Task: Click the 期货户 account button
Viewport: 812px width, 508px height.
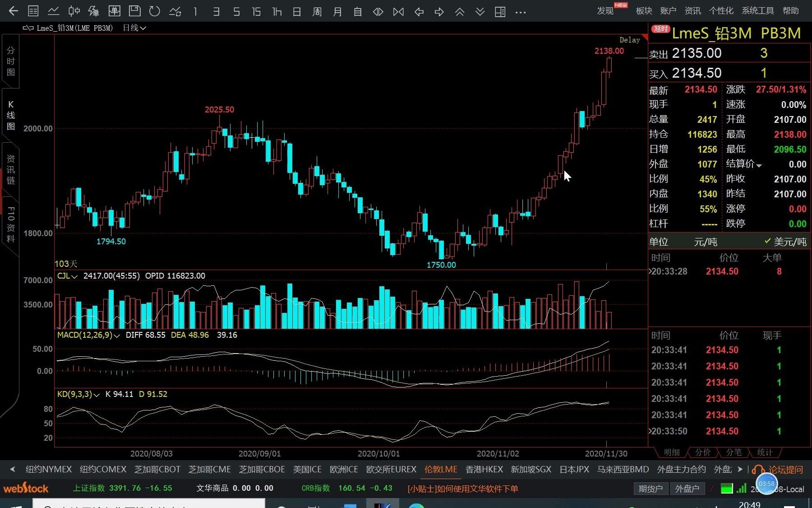Action: pyautogui.click(x=651, y=489)
